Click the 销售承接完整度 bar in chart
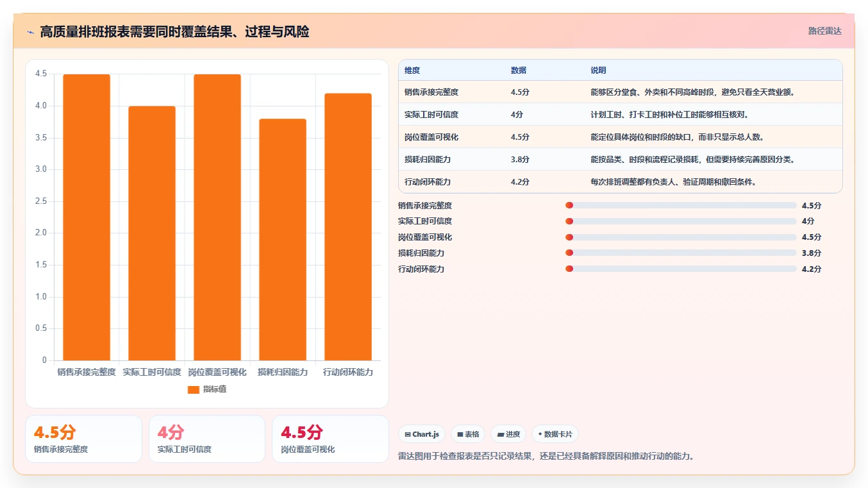The width and height of the screenshot is (868, 488). coord(87,217)
